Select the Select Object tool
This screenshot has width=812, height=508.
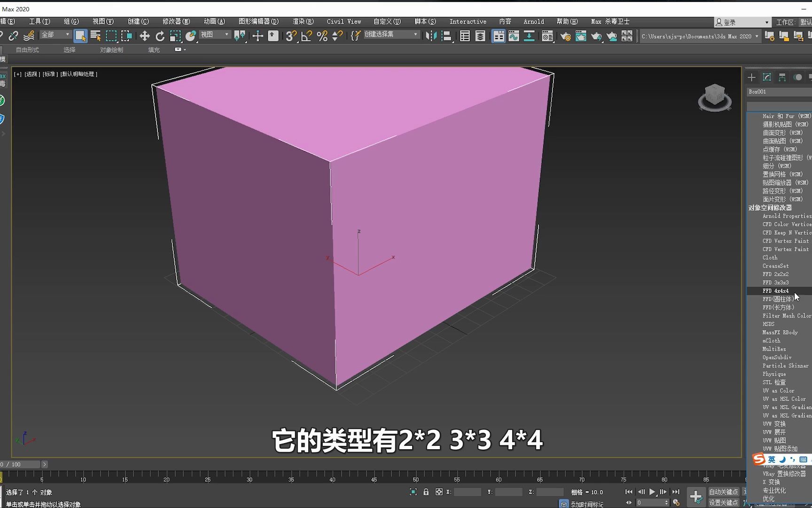(x=81, y=35)
